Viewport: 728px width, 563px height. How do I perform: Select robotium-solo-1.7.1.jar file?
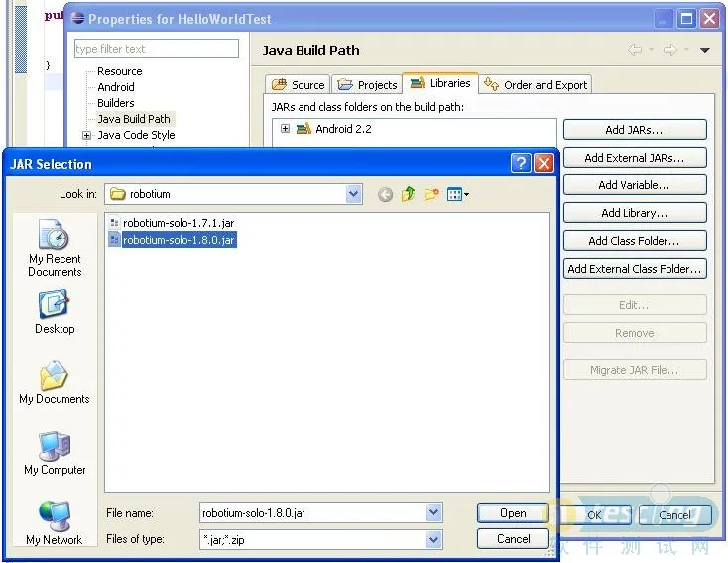tap(178, 223)
